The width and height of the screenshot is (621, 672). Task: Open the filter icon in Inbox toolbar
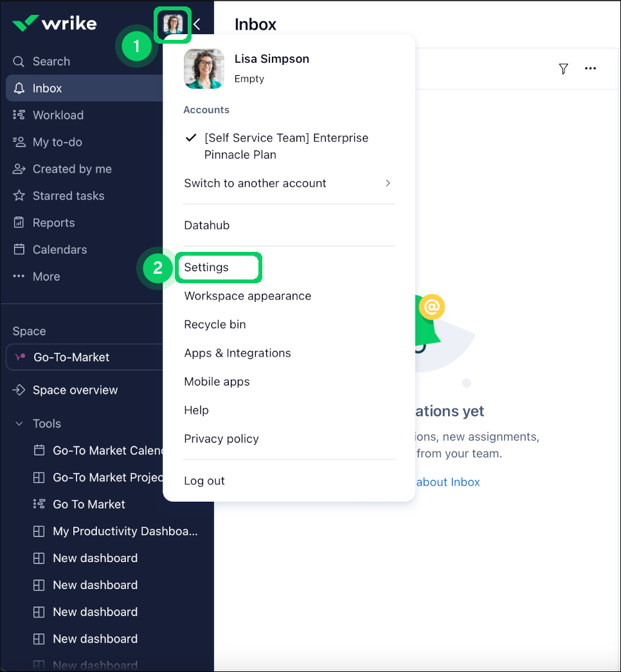pos(564,69)
